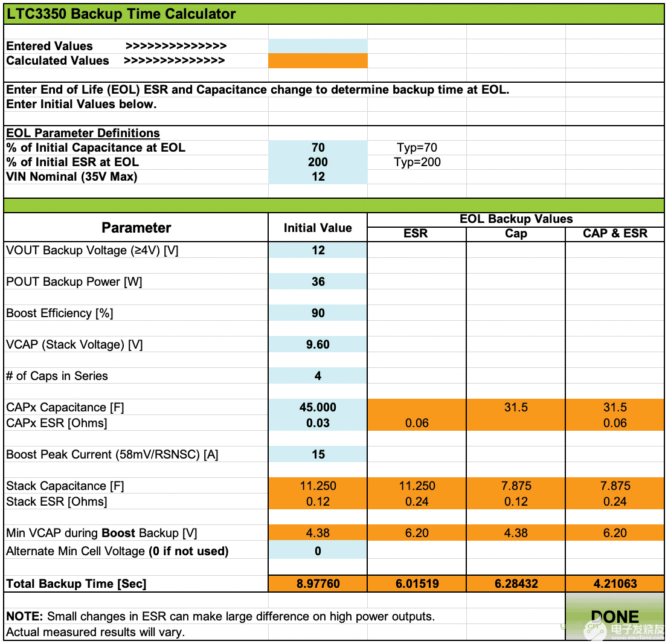Viewport: 668px width, 644px height.
Task: Click the POUT Backup Power value cell
Action: click(318, 282)
